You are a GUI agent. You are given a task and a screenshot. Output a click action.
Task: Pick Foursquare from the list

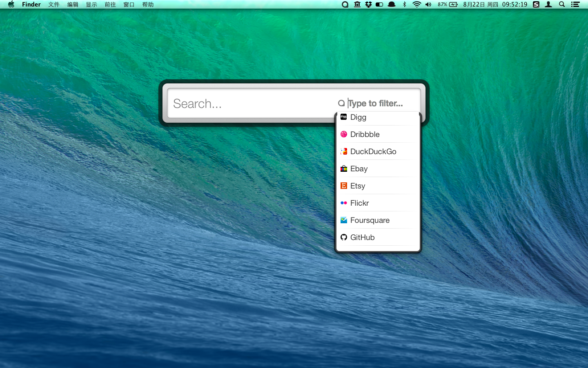(378, 220)
